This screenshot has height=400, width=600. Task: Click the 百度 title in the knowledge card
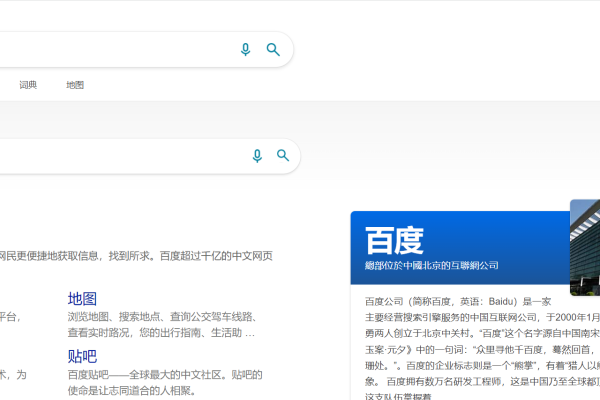pos(395,241)
